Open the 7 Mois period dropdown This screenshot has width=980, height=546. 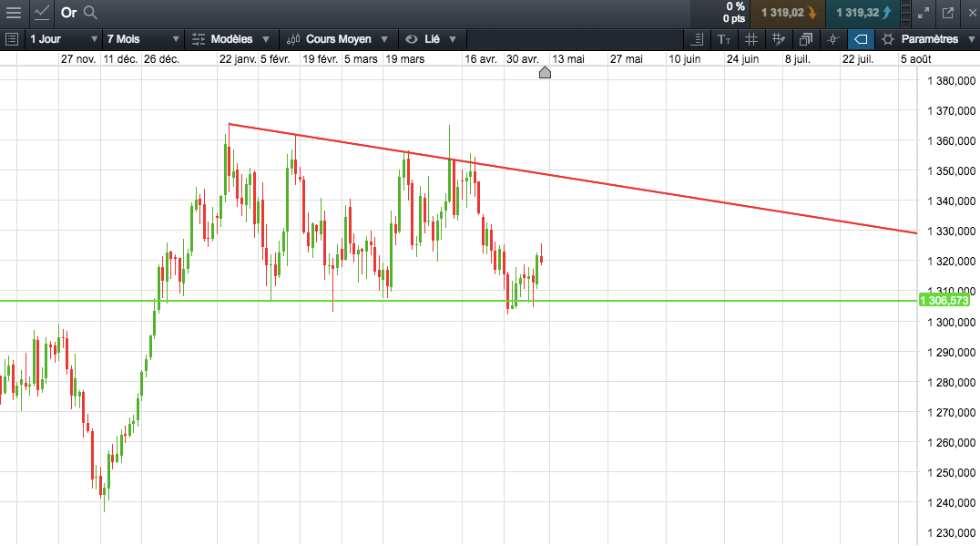click(x=143, y=39)
